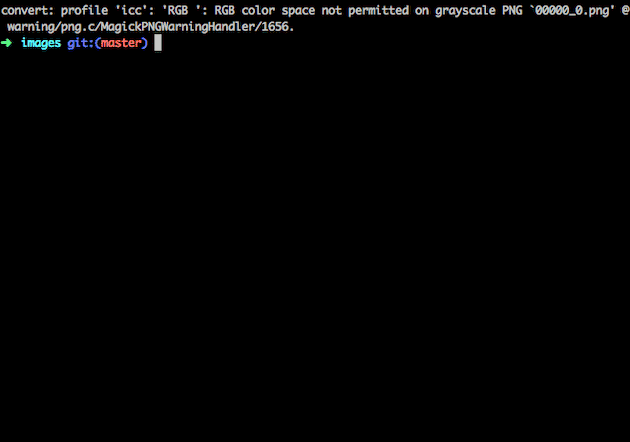Click the word 'space' in warning
This screenshot has height=442, width=630.
point(298,11)
